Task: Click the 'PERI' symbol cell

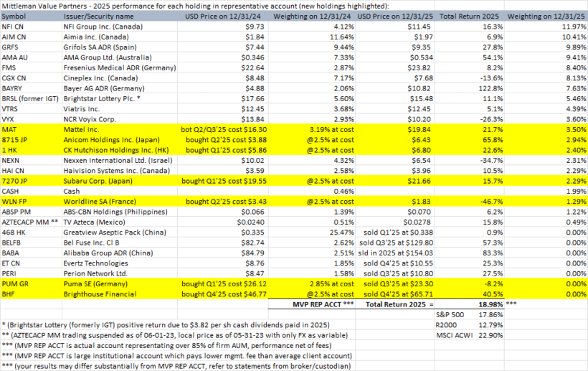Action: (x=31, y=274)
